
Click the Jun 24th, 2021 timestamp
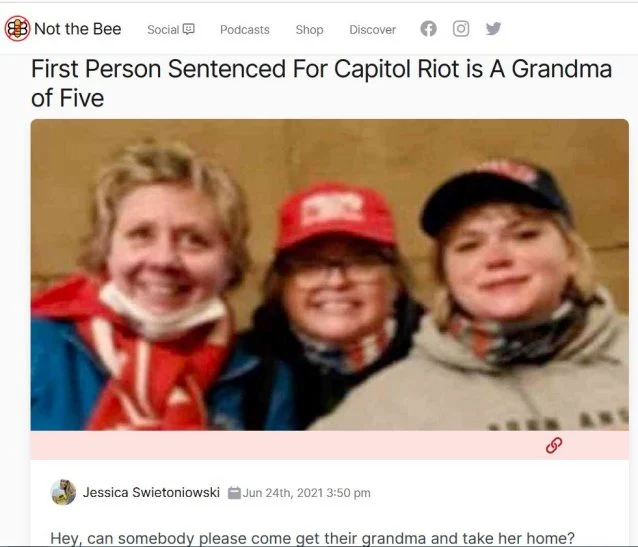[306, 493]
